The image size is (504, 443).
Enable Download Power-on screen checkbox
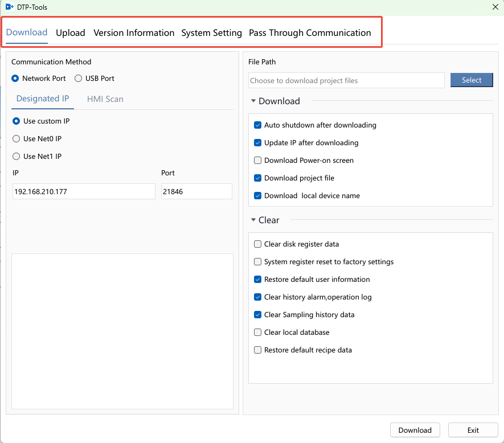pyautogui.click(x=257, y=161)
